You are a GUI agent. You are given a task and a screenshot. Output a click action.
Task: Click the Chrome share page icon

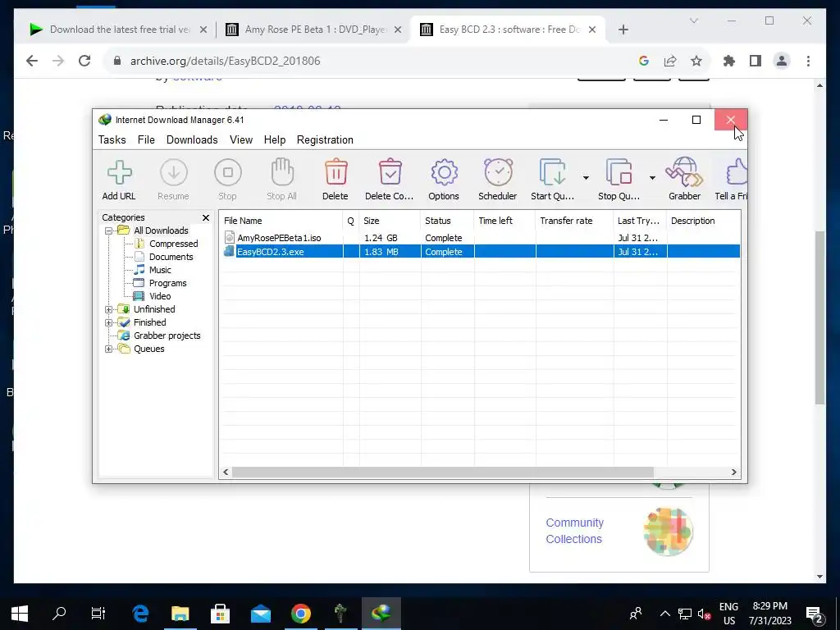tap(670, 61)
